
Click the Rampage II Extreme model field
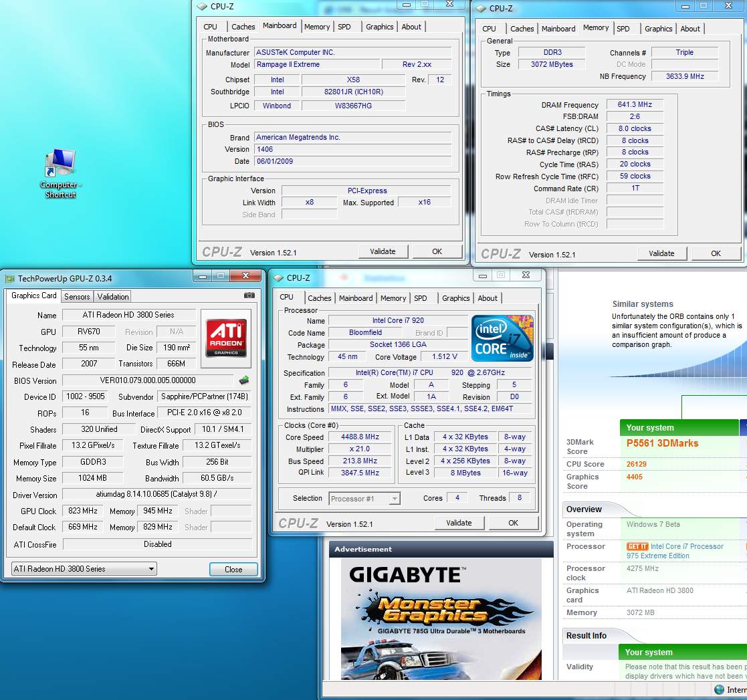coord(317,64)
